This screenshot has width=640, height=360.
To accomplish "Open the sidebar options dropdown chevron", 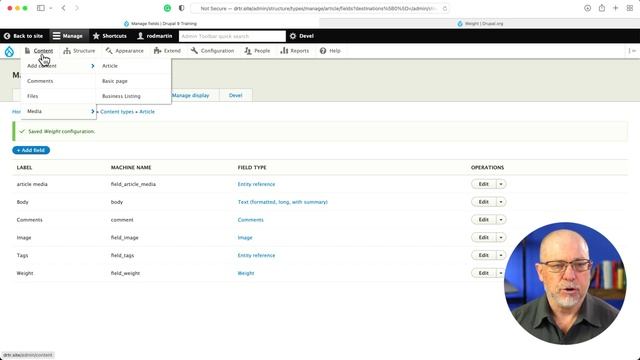I will pos(51,8).
